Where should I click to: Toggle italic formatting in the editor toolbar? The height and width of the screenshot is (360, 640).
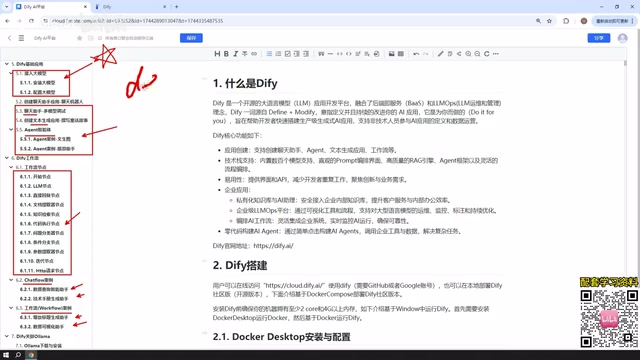pyautogui.click(x=236, y=54)
